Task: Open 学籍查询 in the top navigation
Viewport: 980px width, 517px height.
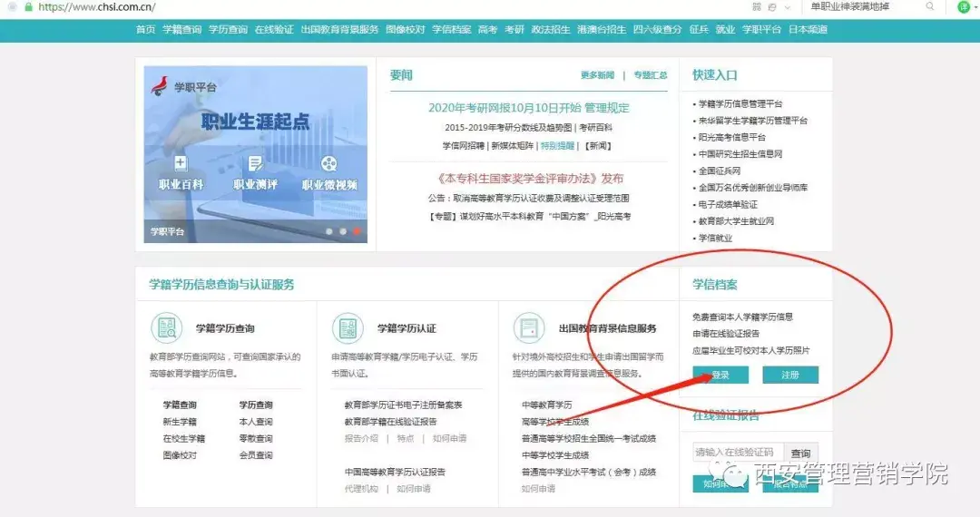Action: (x=181, y=29)
